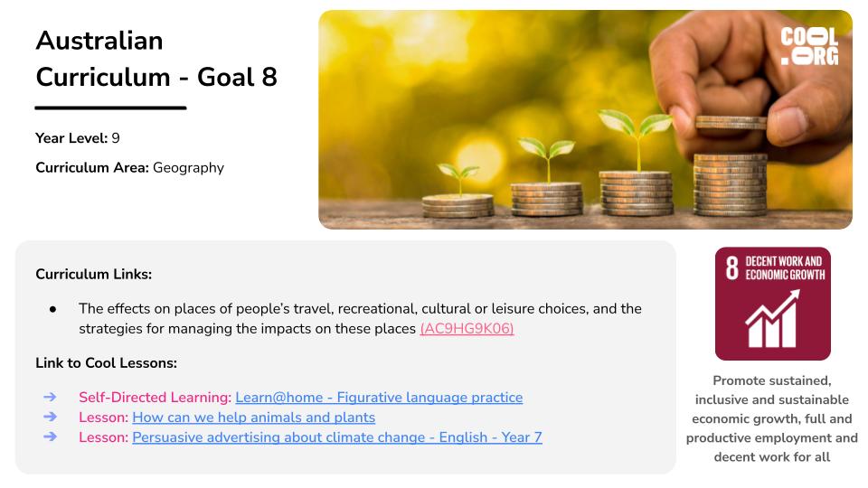Click the rising chart arrow graphic
This screenshot has width=868, height=488.
(x=773, y=319)
